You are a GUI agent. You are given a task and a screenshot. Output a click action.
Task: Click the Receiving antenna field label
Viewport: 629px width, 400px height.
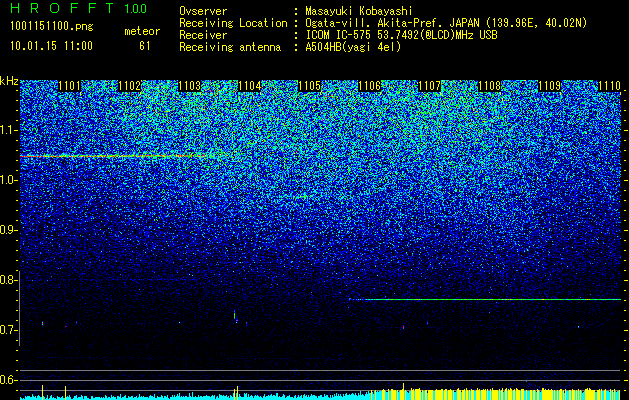tap(230, 48)
